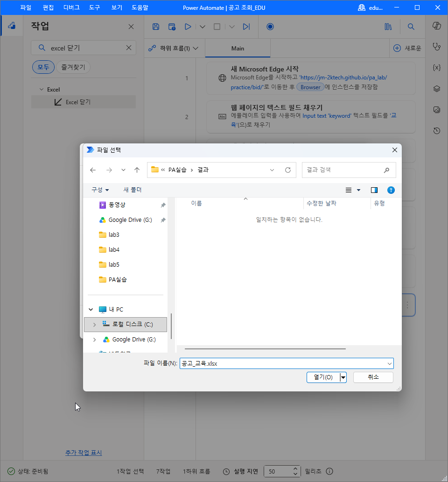The height and width of the screenshot is (482, 448).
Task: Clear the 'excel 닫기' search text
Action: pyautogui.click(x=129, y=48)
